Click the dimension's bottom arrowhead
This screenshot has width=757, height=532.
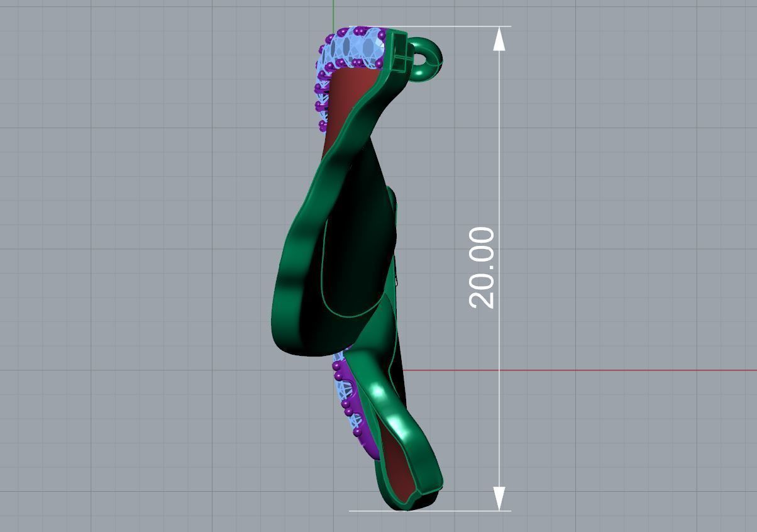click(499, 499)
